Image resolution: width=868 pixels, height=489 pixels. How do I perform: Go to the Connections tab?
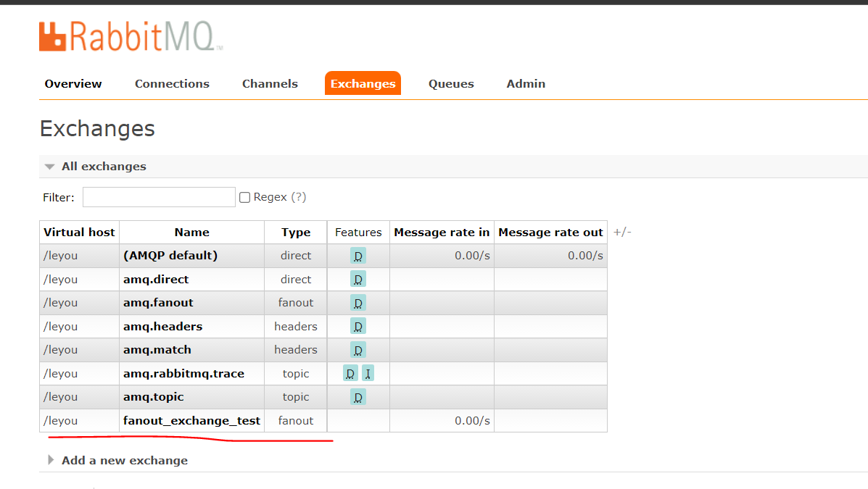172,83
